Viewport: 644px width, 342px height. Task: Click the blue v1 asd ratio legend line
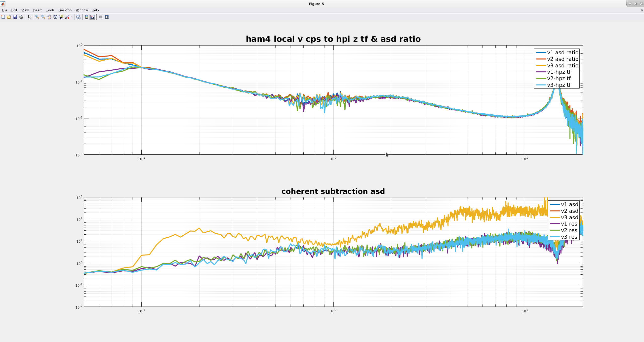(541, 53)
